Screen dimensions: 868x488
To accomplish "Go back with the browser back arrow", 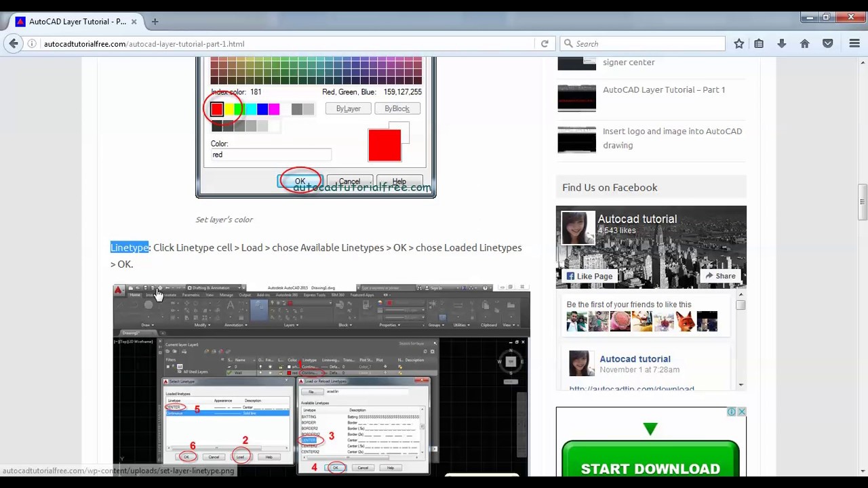I will [14, 43].
